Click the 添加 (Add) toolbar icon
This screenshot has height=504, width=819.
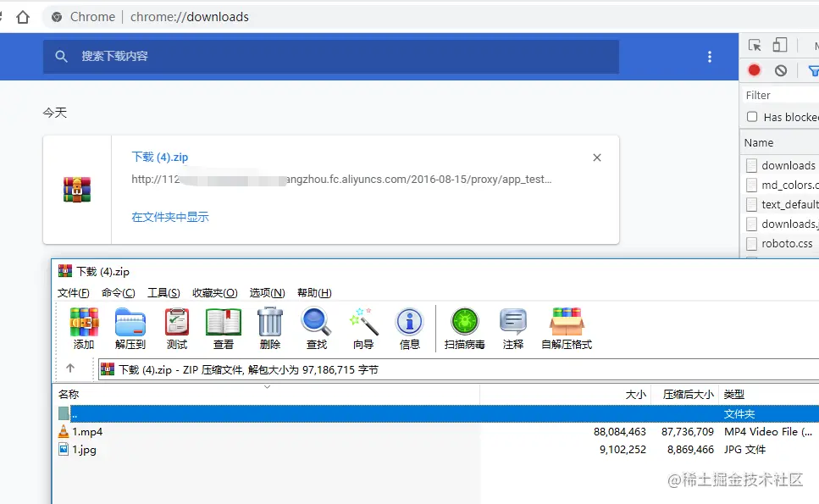point(84,328)
